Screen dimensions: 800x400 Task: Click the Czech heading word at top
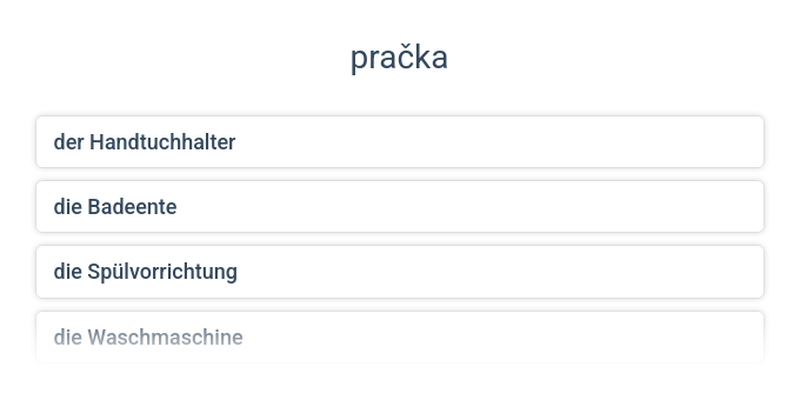[399, 58]
